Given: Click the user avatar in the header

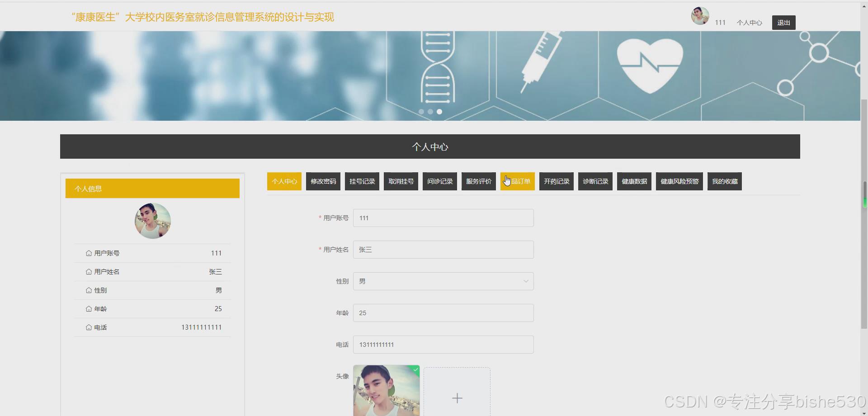Looking at the screenshot, I should click(700, 16).
